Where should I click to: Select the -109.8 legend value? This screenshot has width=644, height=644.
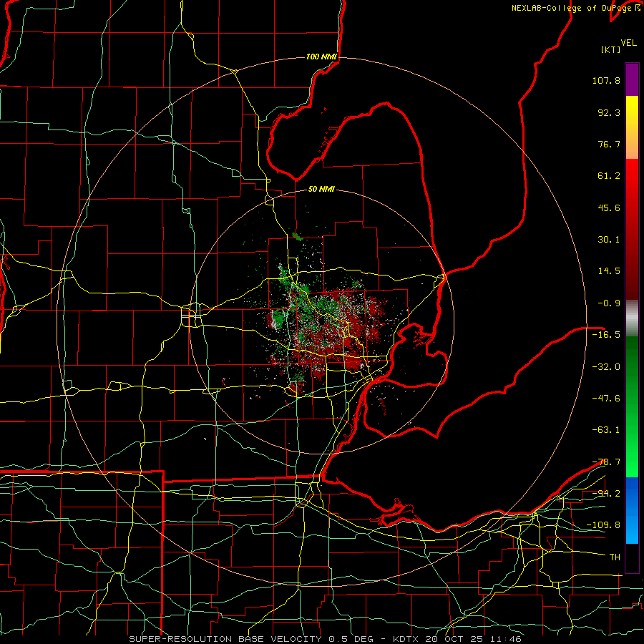[603, 525]
